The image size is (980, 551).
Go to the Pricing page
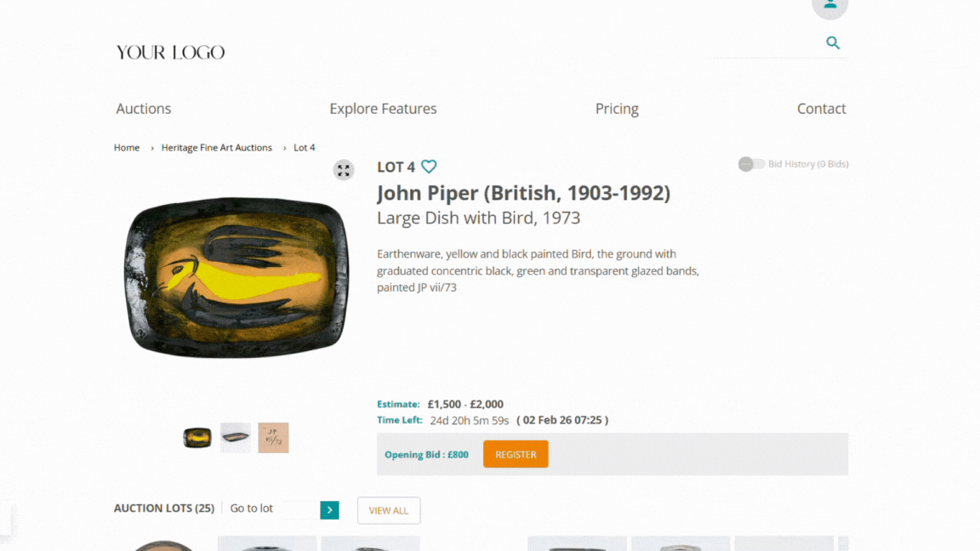coord(617,109)
